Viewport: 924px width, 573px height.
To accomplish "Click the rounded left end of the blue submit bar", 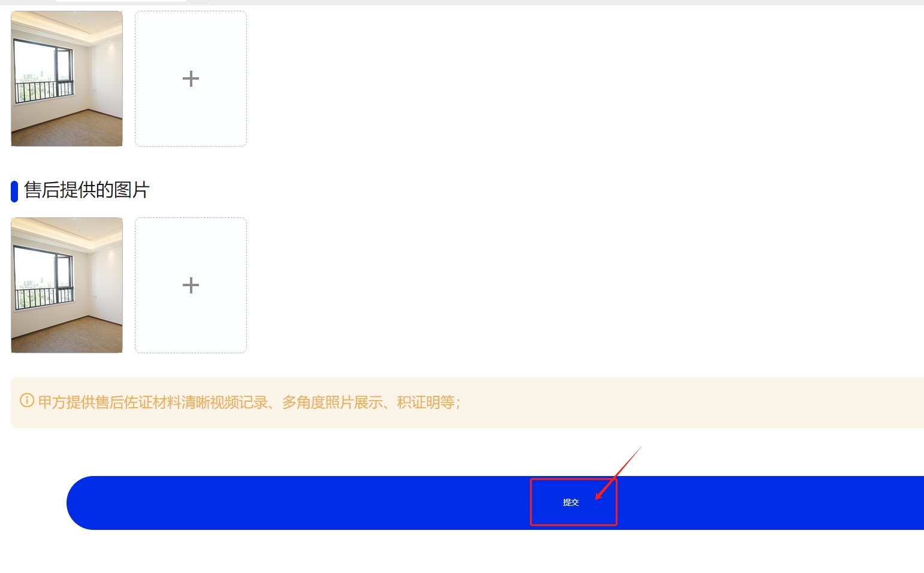I will (84, 503).
